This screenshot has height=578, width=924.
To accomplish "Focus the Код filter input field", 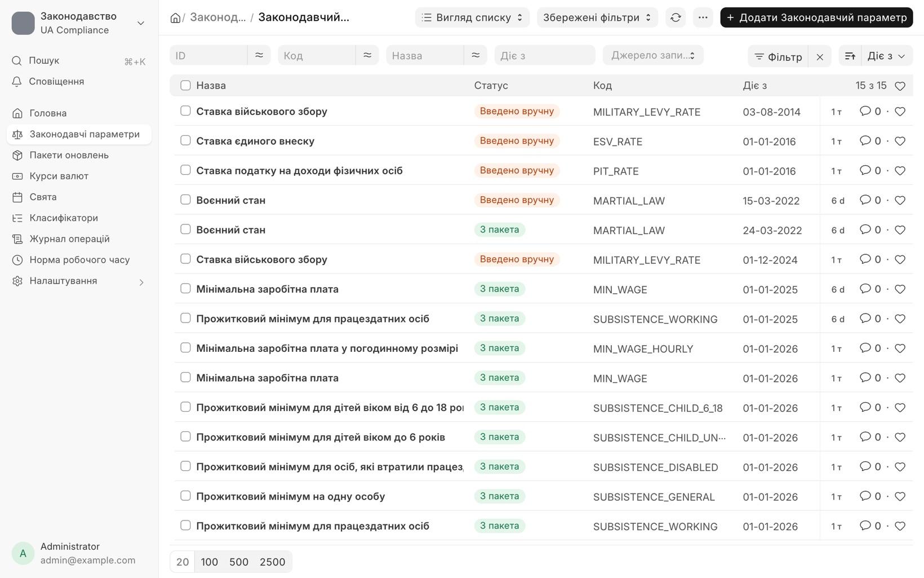I will (x=317, y=55).
